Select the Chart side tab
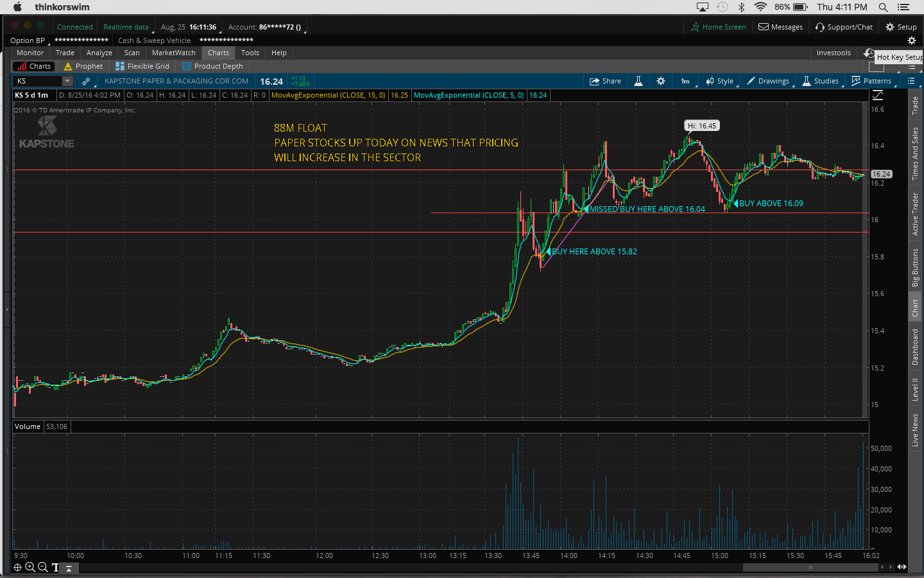The image size is (924, 578). [x=916, y=308]
